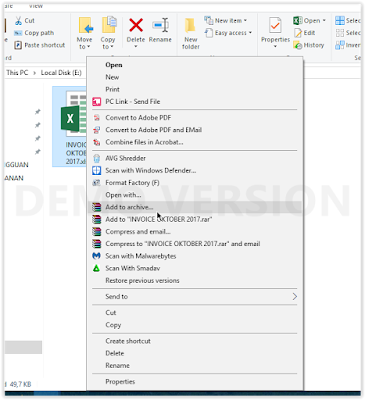Click the PC Link Send File icon
Viewport: 365px width, 400px height.
click(x=96, y=102)
